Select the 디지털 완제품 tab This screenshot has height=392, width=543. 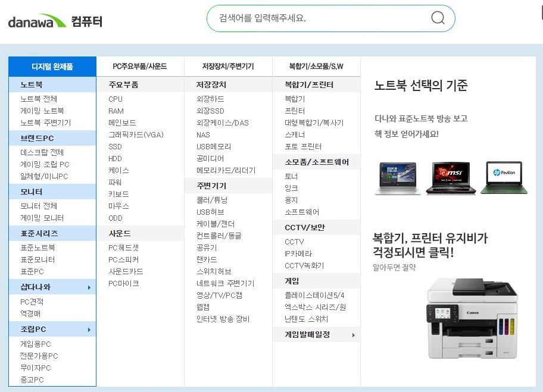click(x=52, y=67)
